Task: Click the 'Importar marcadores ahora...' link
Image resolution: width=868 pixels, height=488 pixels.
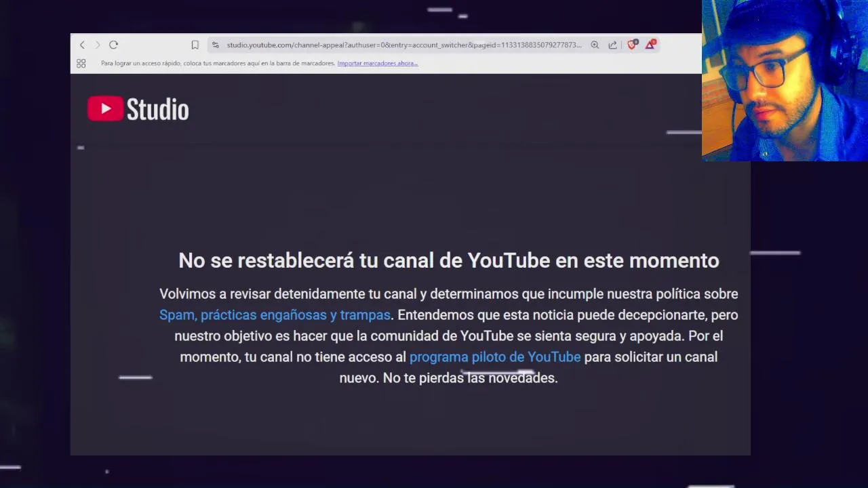Action: [377, 63]
